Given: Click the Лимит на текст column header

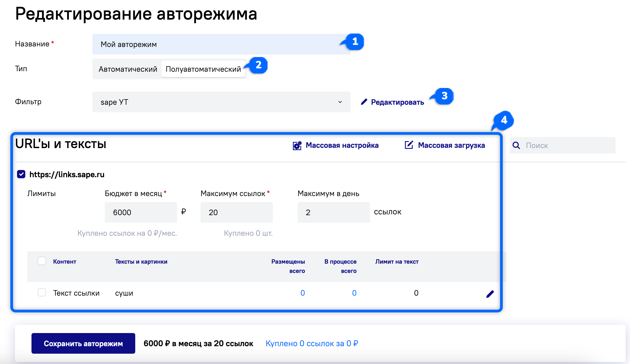Looking at the screenshot, I should click(x=397, y=262).
